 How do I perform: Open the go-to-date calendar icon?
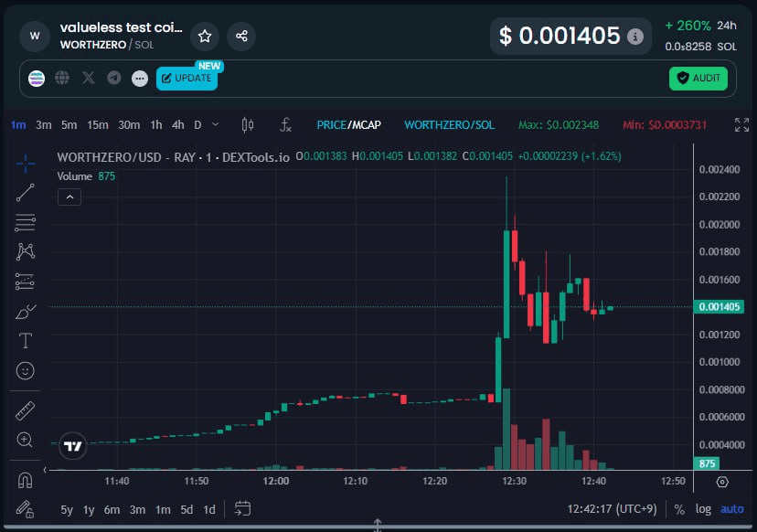pyautogui.click(x=242, y=509)
